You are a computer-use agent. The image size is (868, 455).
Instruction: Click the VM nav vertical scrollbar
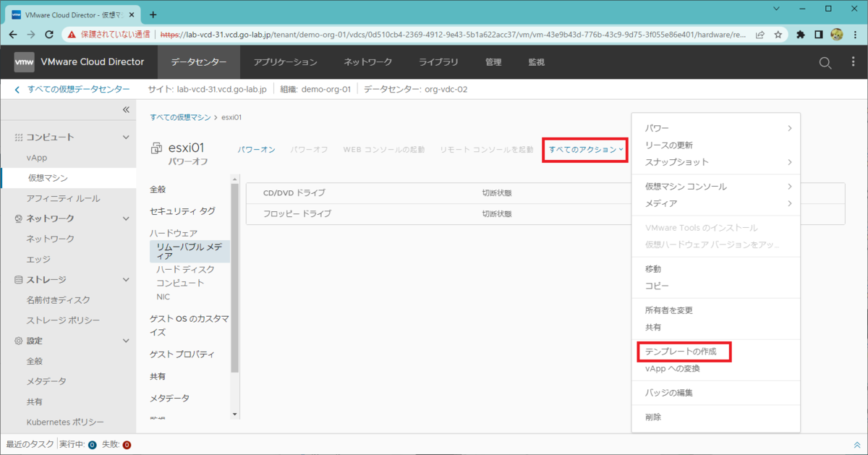click(x=234, y=277)
